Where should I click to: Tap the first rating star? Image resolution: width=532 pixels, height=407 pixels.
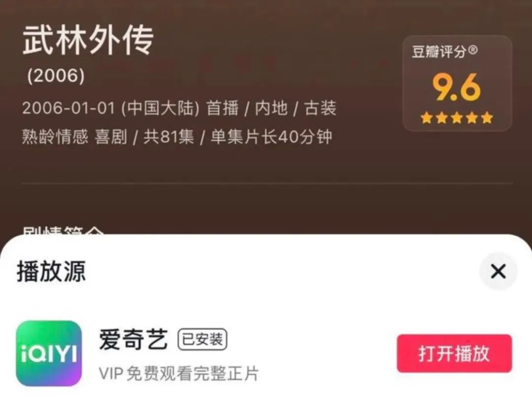pos(427,118)
